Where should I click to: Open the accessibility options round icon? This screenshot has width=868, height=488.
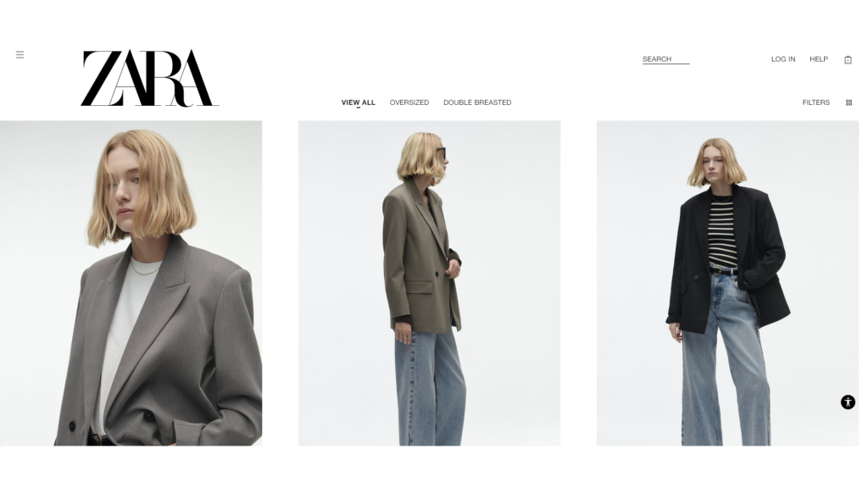848,402
